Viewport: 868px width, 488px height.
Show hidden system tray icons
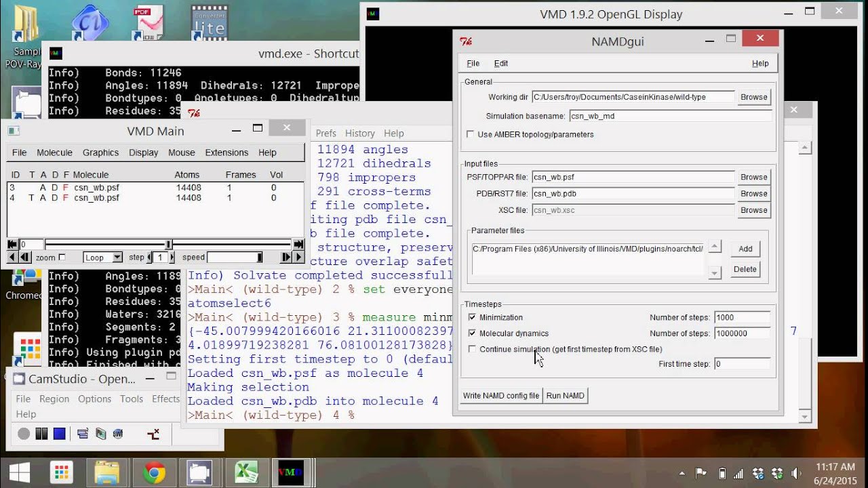tap(682, 474)
